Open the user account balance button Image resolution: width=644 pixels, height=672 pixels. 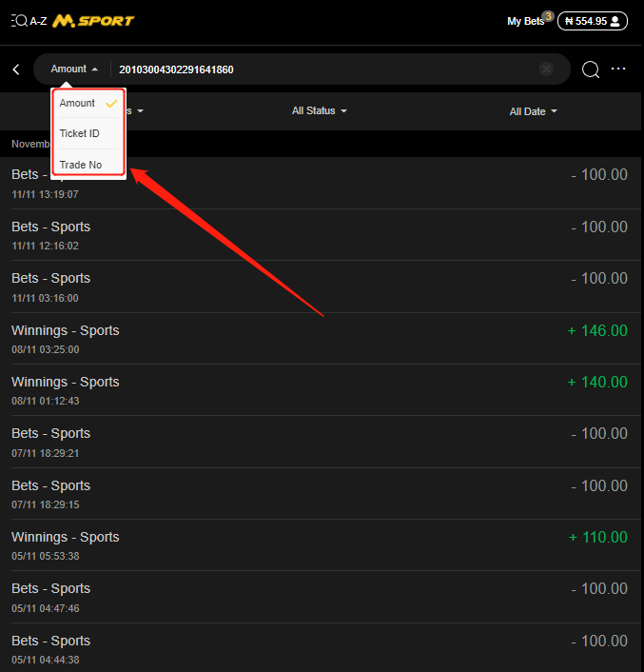592,21
